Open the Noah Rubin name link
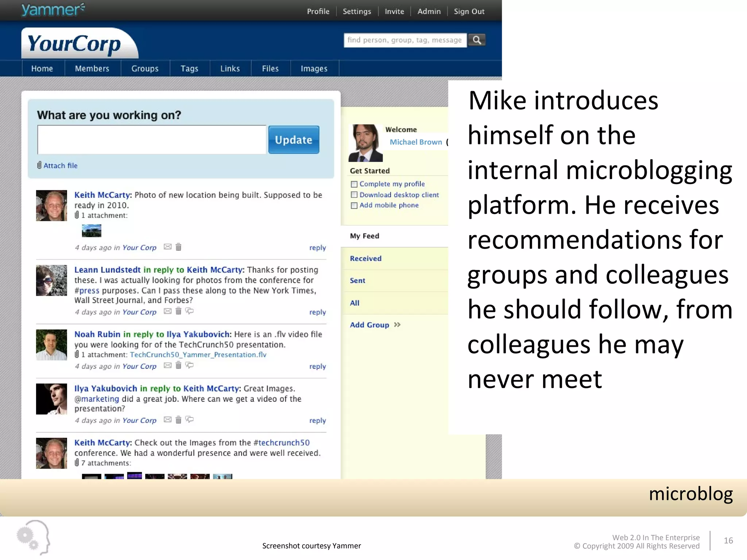747x560 pixels. [97, 334]
